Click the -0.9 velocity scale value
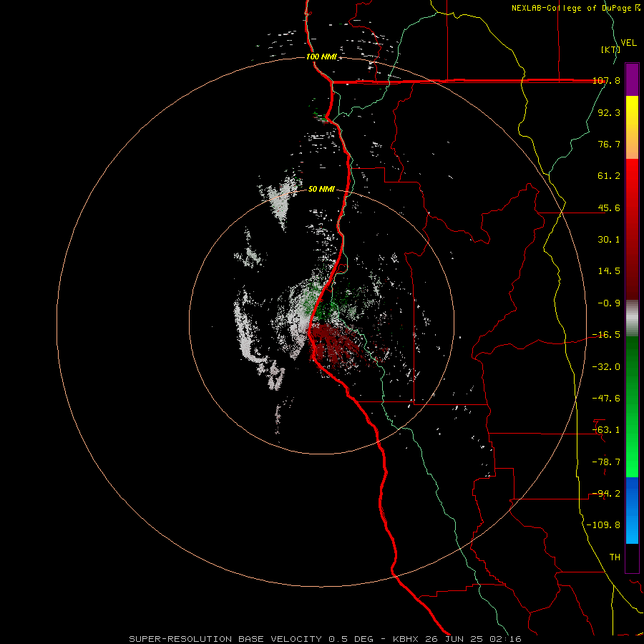 tap(609, 303)
